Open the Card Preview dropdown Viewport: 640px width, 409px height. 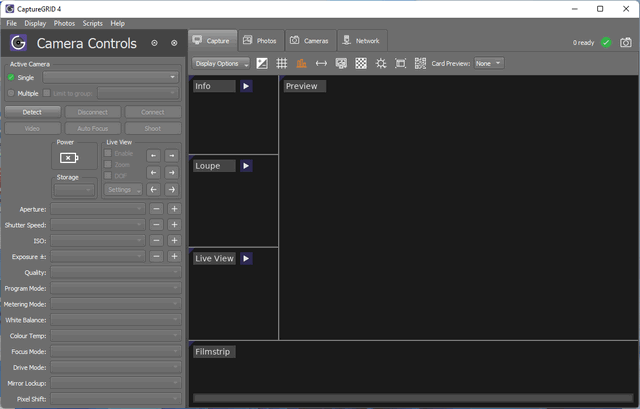click(x=489, y=63)
